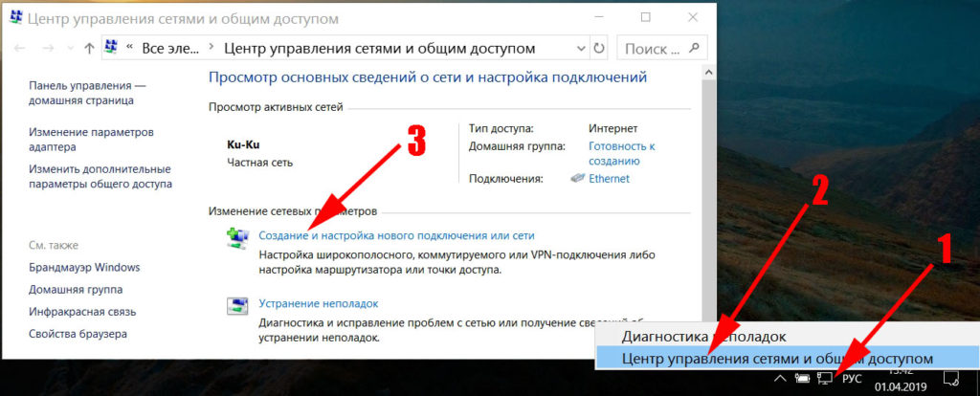
Task: Click the Поиск search input field
Action: point(651,47)
